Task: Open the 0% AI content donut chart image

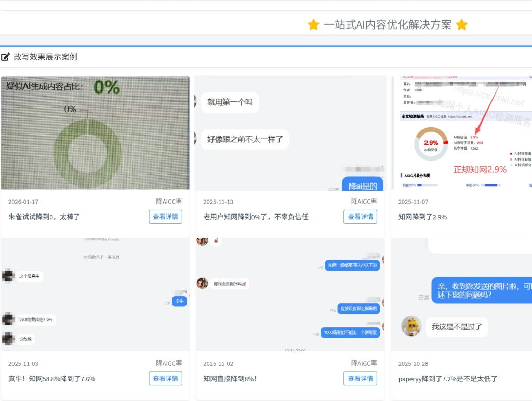Action: coord(95,133)
